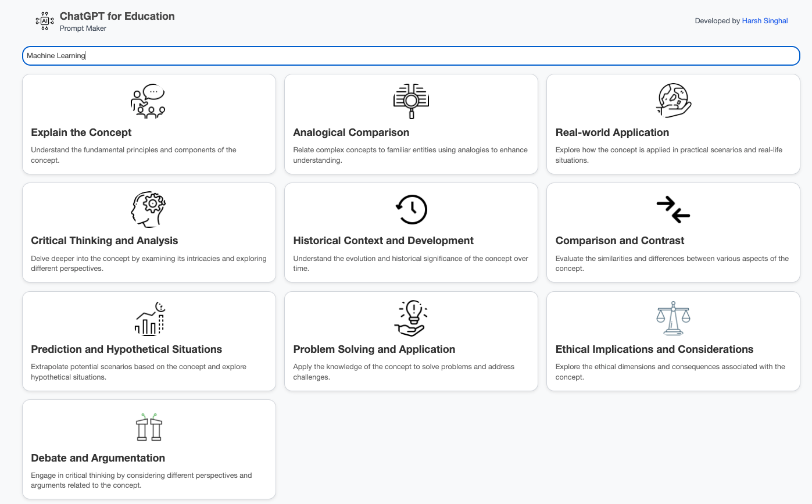Select Prediction and Hypothetical Situations heading
This screenshot has width=812, height=504.
127,349
